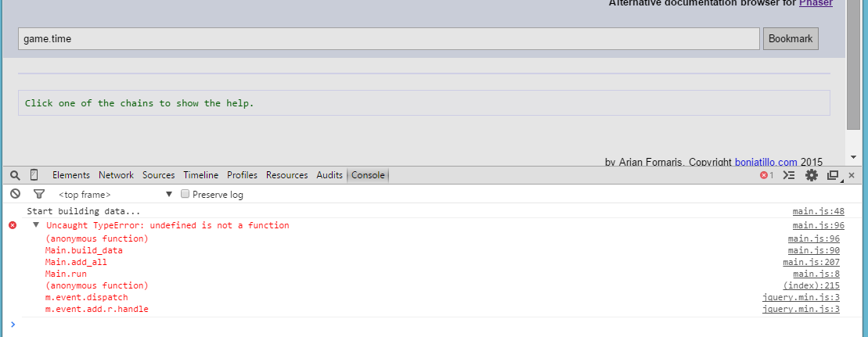Switch to the Elements tab
The width and height of the screenshot is (868, 337).
point(71,175)
